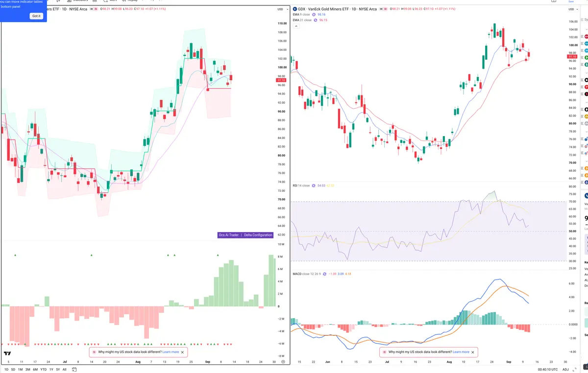Select the 5Y time range
Screen dimensions: 588x373
coord(58,369)
